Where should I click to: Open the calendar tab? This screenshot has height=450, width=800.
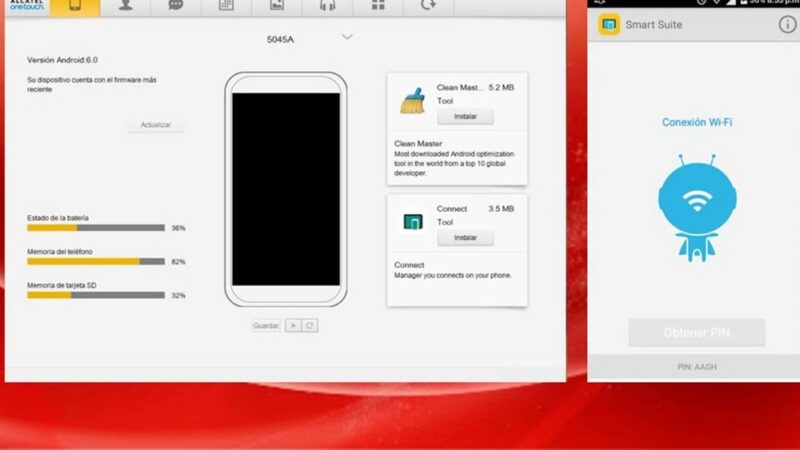click(x=226, y=7)
